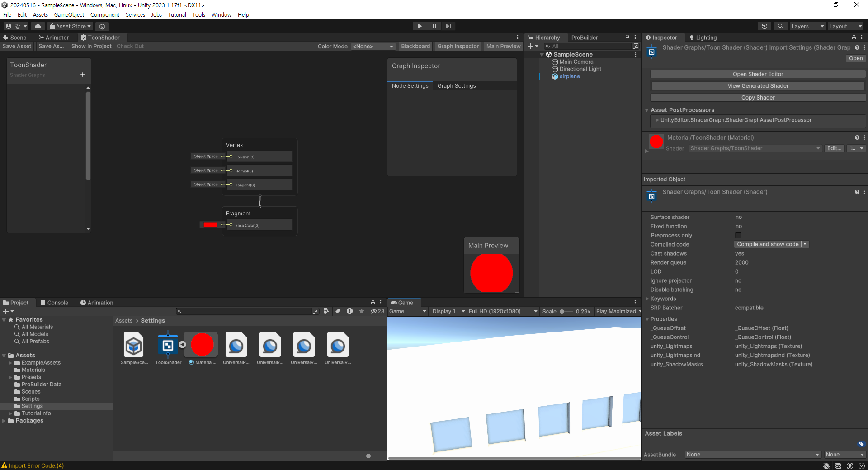Switch to the Scene tab

[15, 38]
